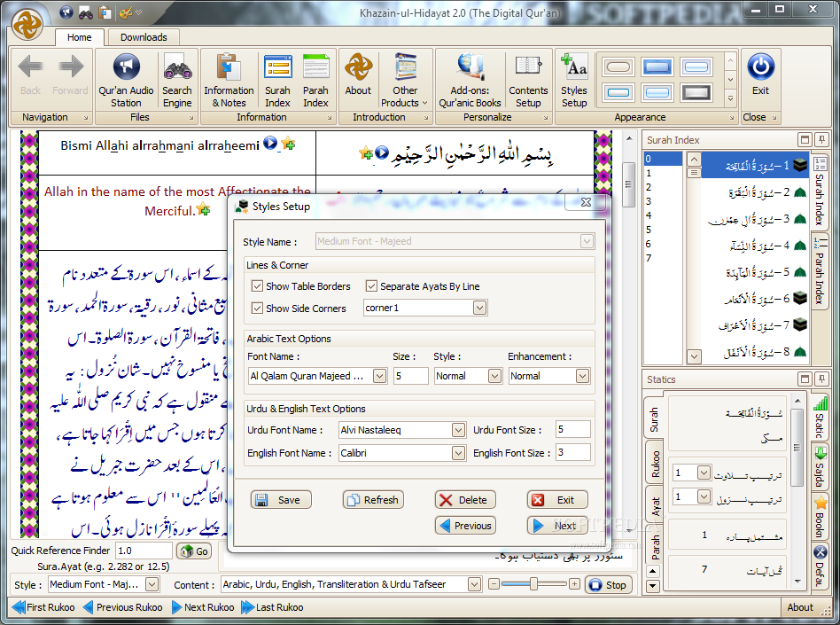Viewport: 840px width, 625px height.
Task: Close the Styles Setup dialog
Action: point(586,202)
